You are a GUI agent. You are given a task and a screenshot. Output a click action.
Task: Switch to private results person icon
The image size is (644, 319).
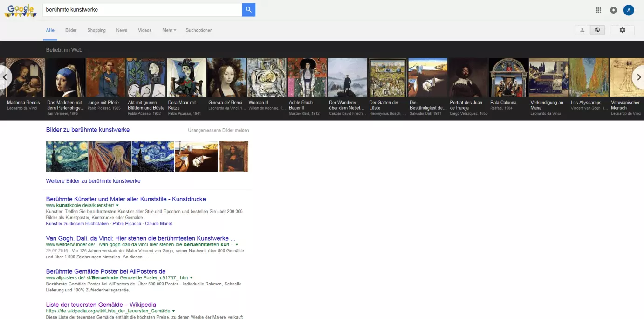point(582,30)
